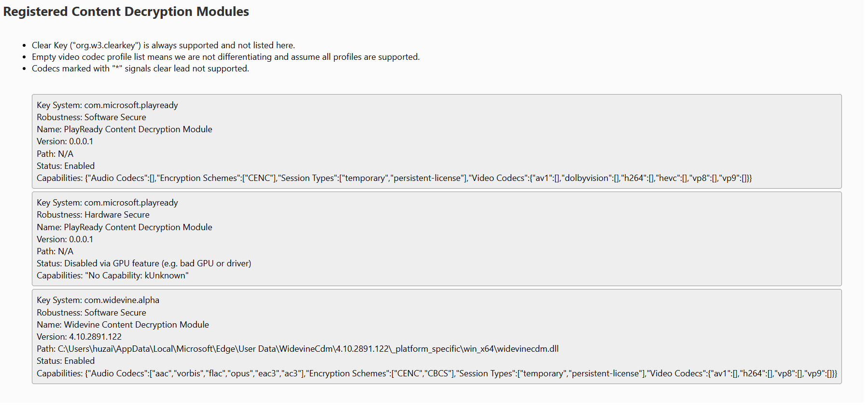Click Status: Enabled in first PlayReady box

click(66, 166)
